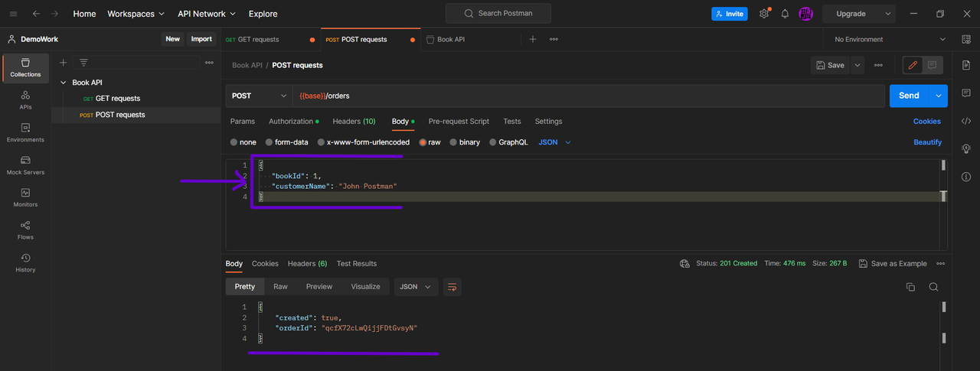Click the Search Postman field
This screenshot has width=980, height=371.
point(498,14)
